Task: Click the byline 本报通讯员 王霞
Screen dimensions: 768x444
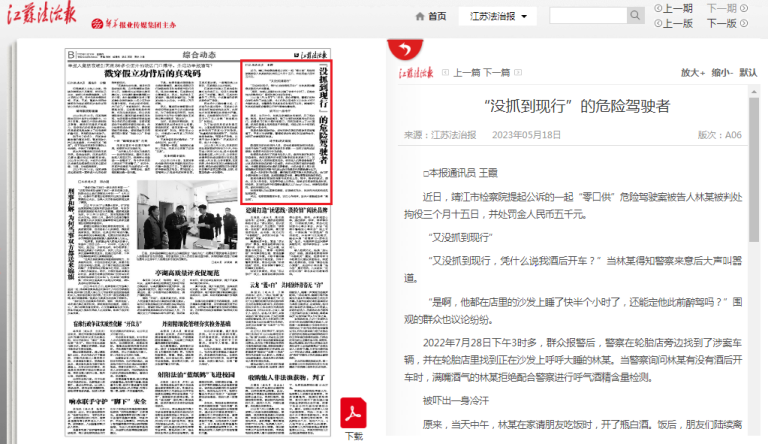Action: tap(460, 173)
